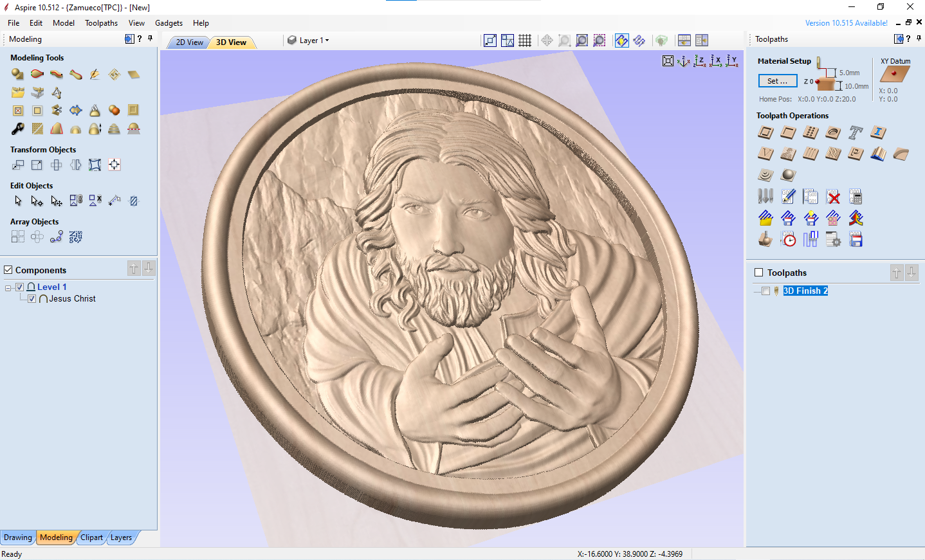Open Preview Toolpaths ball-shaped icon
Image resolution: width=925 pixels, height=560 pixels.
(x=788, y=175)
